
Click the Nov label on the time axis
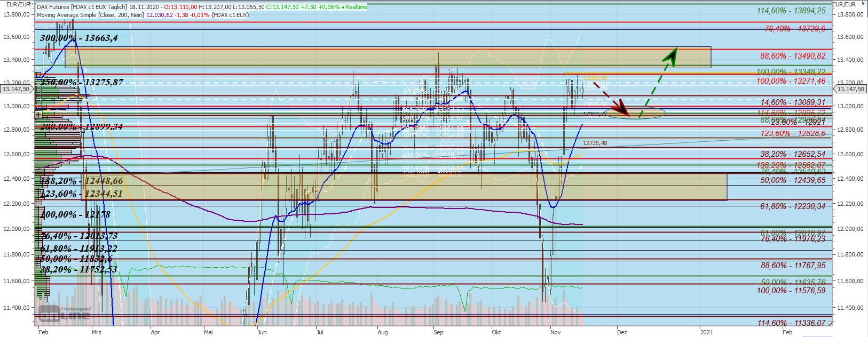pos(556,332)
